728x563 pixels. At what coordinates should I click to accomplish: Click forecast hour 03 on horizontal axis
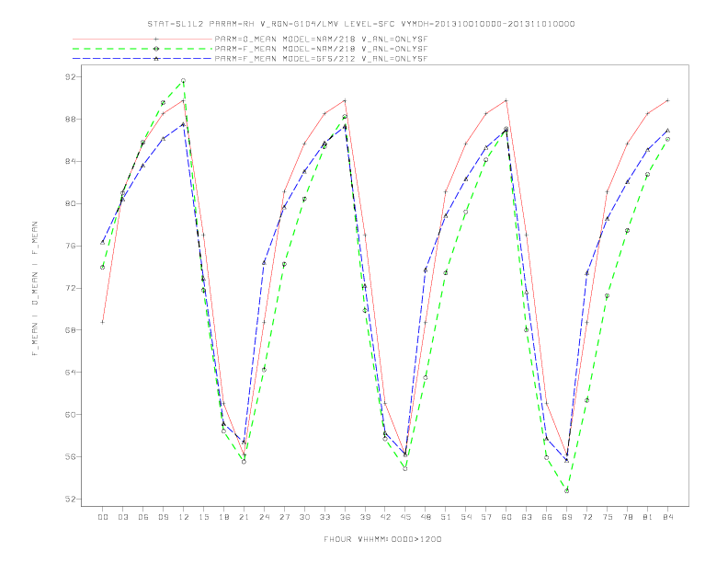(x=122, y=517)
